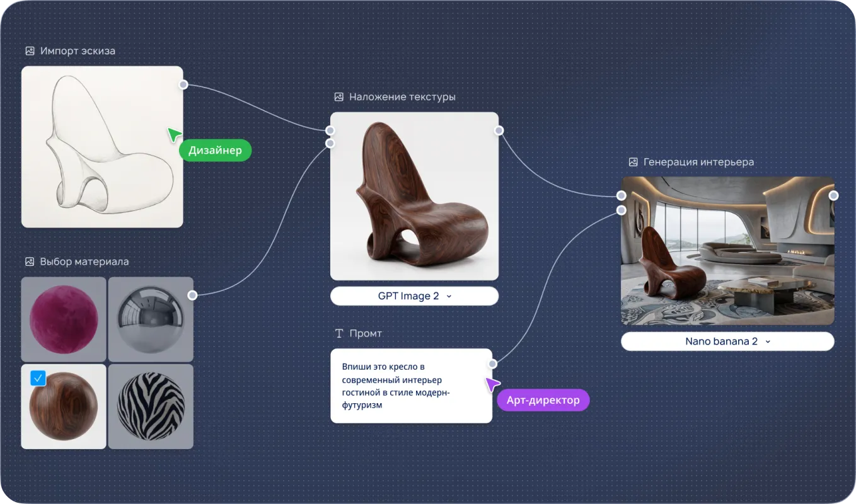Viewport: 856px width, 504px height.
Task: Click the output port of the texture node
Action: coord(499,130)
